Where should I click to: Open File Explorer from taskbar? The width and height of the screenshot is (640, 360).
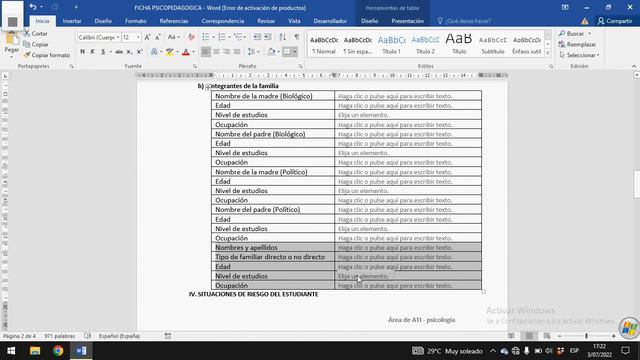click(x=35, y=351)
